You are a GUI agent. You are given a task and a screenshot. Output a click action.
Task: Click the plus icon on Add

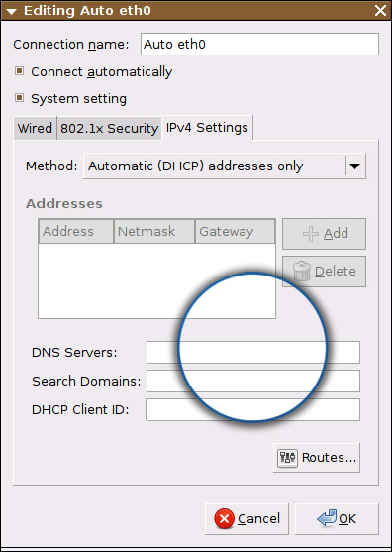(311, 234)
